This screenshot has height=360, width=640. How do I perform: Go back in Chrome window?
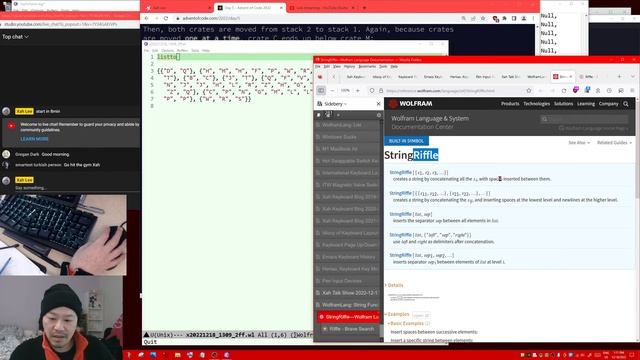point(147,18)
